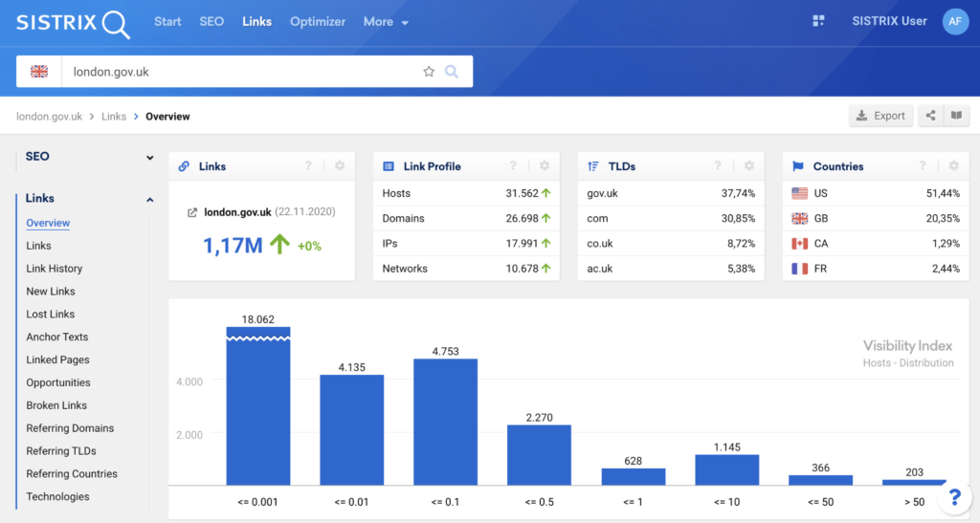This screenshot has width=980, height=523.
Task: Open Linked Pages in the sidebar
Action: tap(57, 360)
